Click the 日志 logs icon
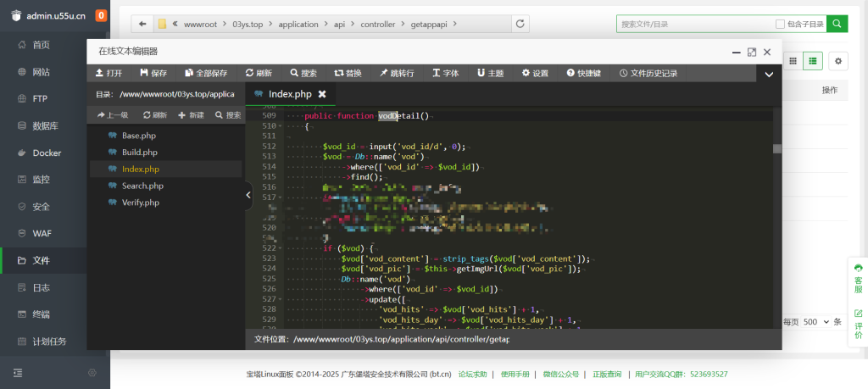868x389 pixels. pos(22,288)
